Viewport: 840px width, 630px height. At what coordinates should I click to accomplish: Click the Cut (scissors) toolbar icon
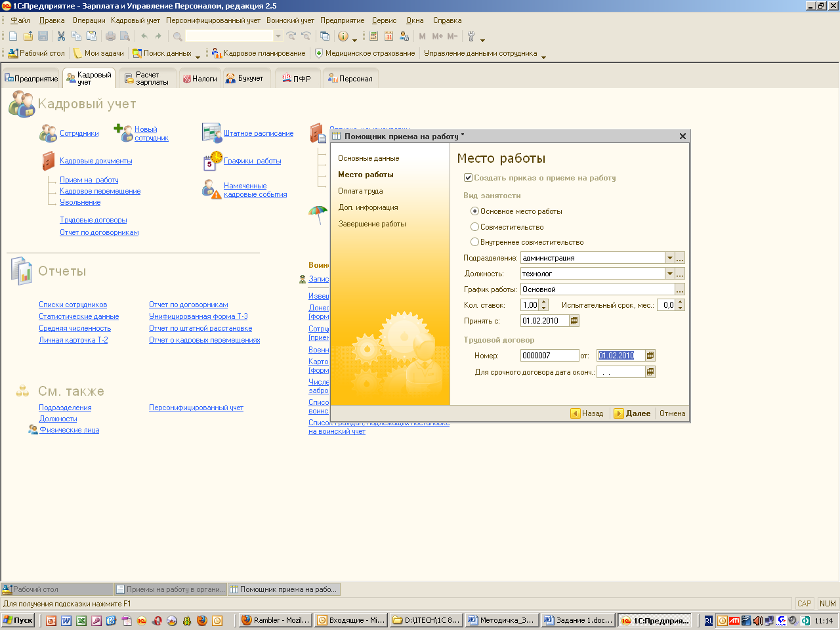pos(61,36)
